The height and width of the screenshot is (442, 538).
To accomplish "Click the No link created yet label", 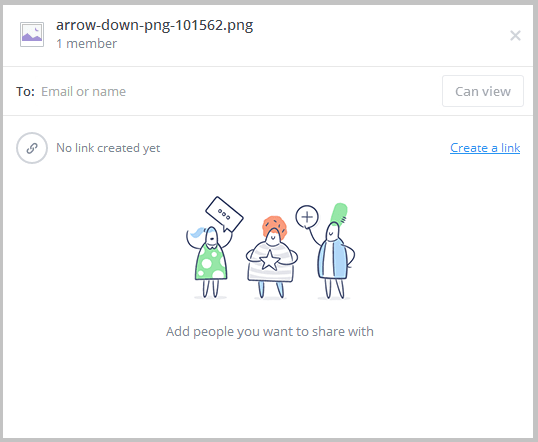I will [x=108, y=148].
